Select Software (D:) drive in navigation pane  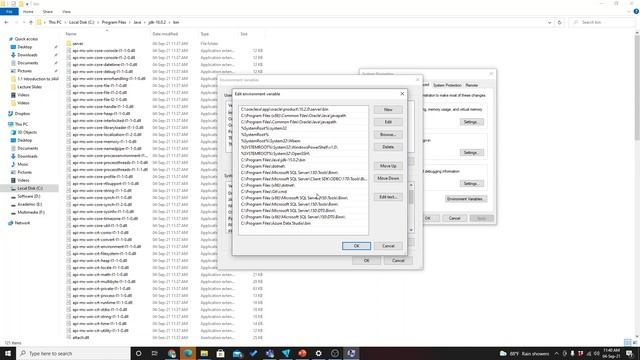tap(29, 196)
